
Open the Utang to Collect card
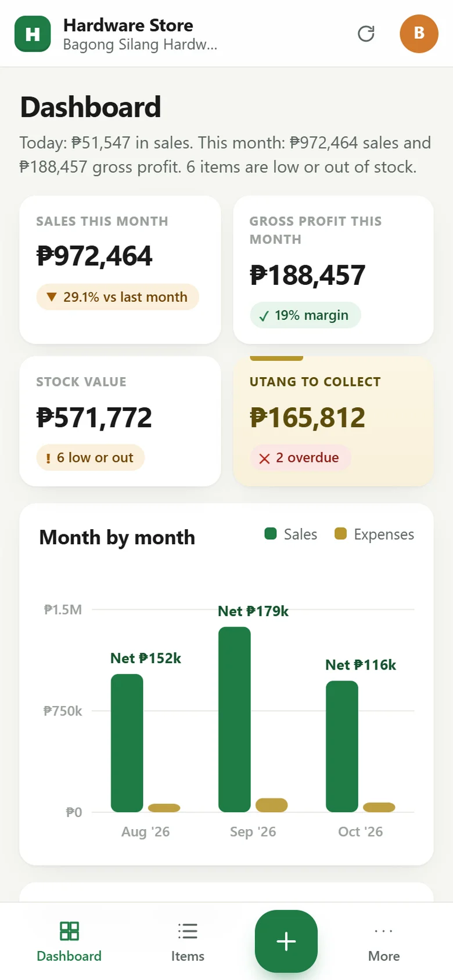(x=333, y=421)
